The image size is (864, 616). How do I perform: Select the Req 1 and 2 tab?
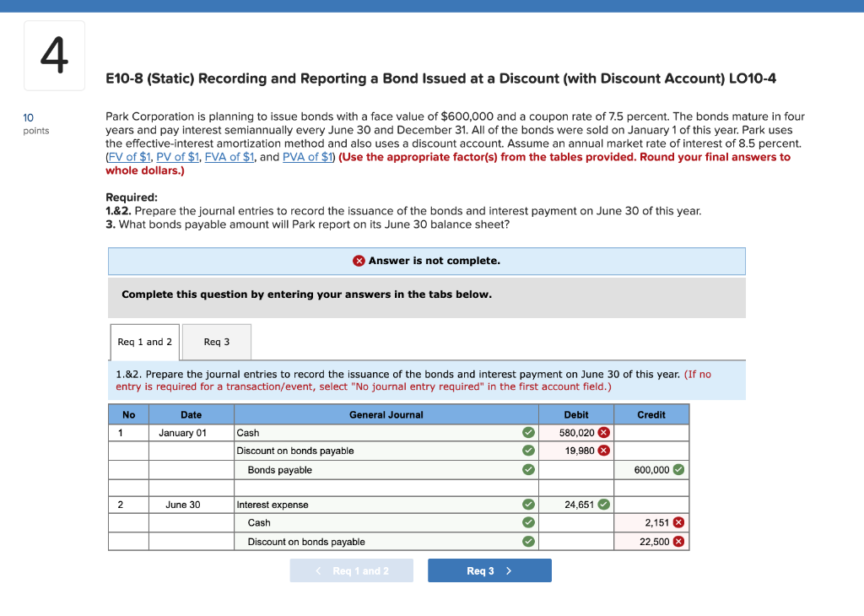tap(143, 341)
